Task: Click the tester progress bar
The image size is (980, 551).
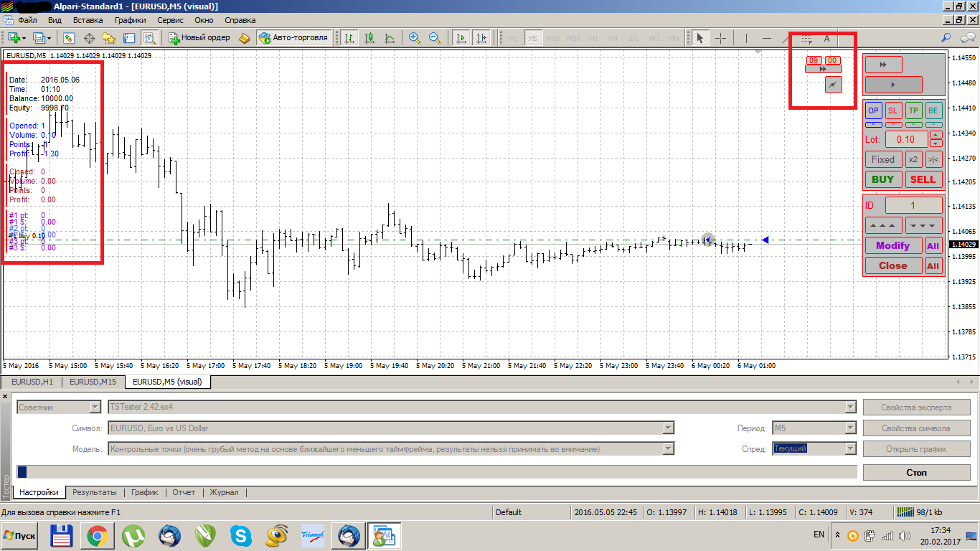Action: click(x=437, y=472)
